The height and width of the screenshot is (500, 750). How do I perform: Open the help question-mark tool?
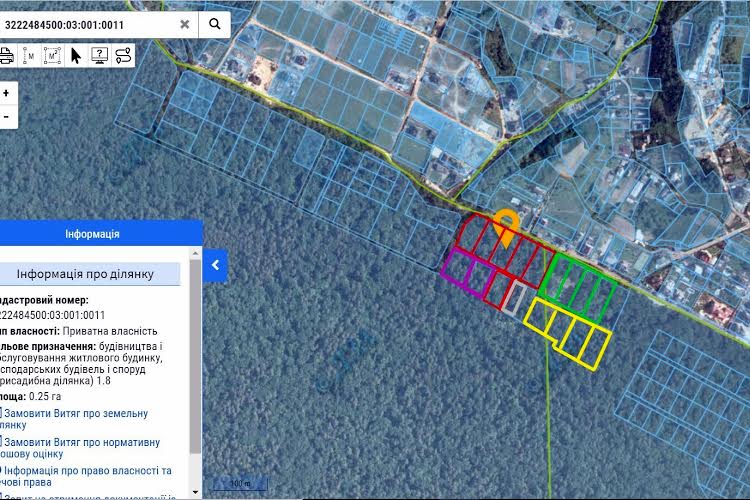tap(99, 56)
